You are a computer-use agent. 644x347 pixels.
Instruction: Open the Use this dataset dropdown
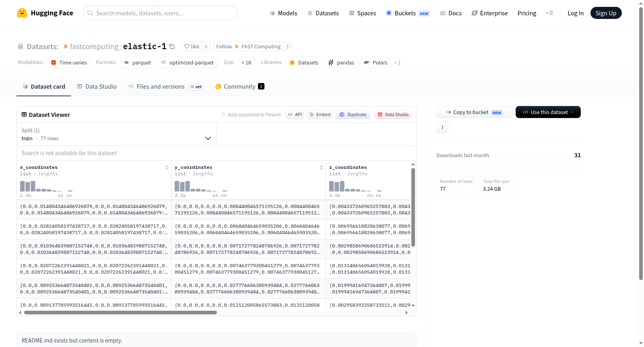pyautogui.click(x=548, y=112)
